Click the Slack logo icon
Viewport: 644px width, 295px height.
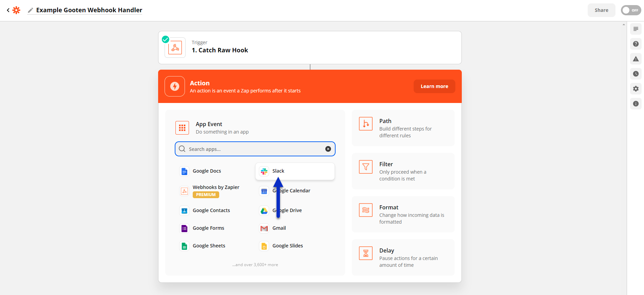264,171
